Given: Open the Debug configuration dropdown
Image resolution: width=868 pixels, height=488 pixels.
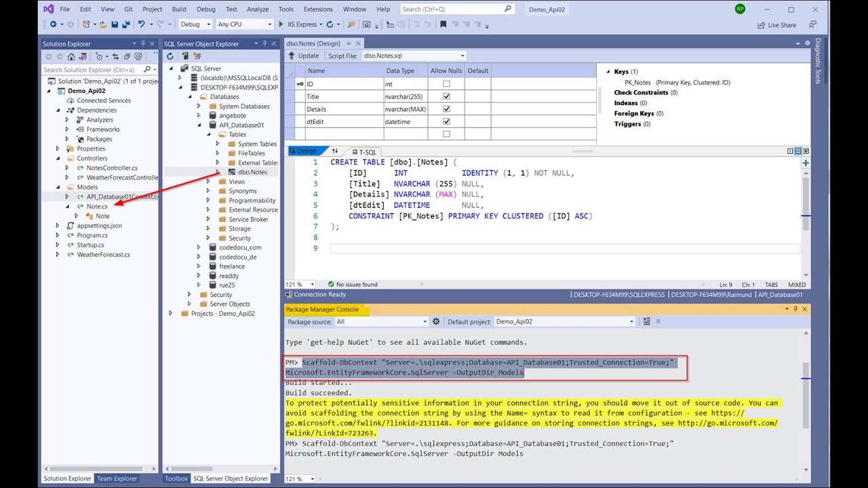Looking at the screenshot, I should (195, 24).
